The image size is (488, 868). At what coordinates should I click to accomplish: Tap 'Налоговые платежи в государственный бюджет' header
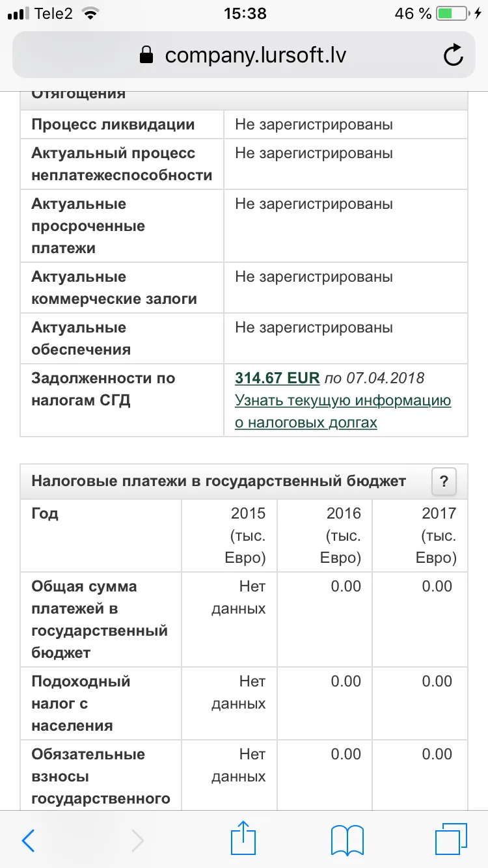click(x=219, y=481)
